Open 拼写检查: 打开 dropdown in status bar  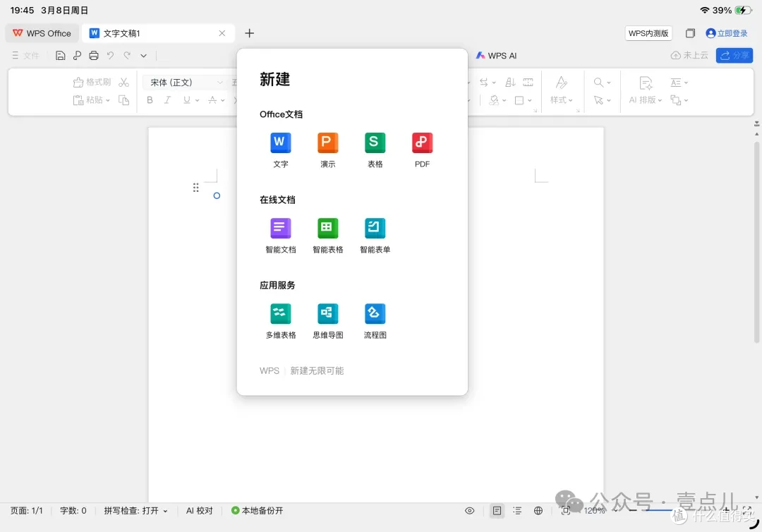coord(136,511)
